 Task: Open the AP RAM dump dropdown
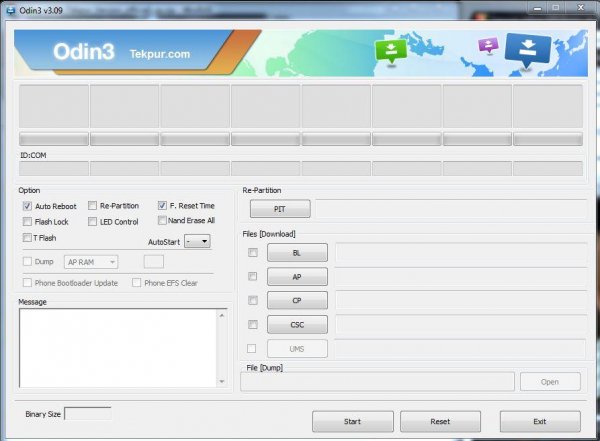(x=91, y=262)
